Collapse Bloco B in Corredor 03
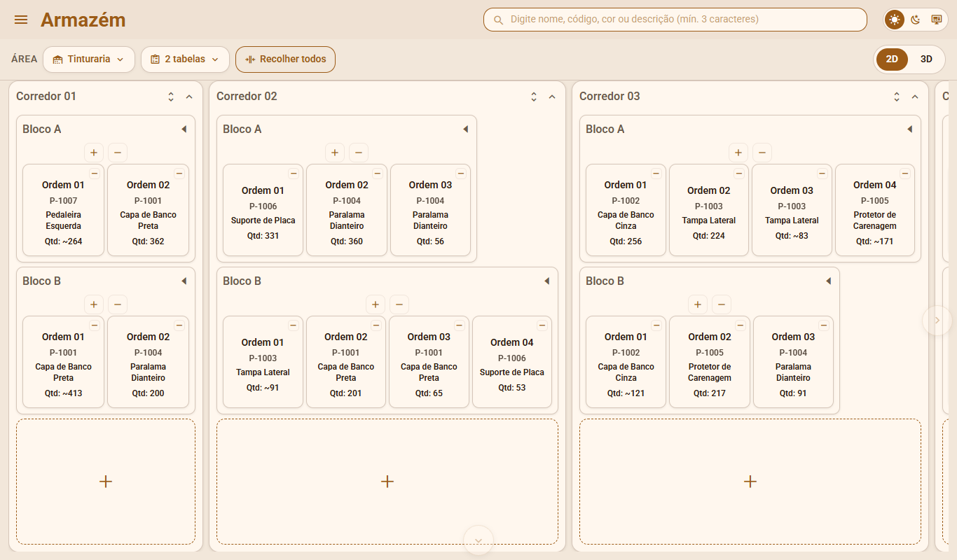Viewport: 957px width, 560px height. pyautogui.click(x=828, y=281)
